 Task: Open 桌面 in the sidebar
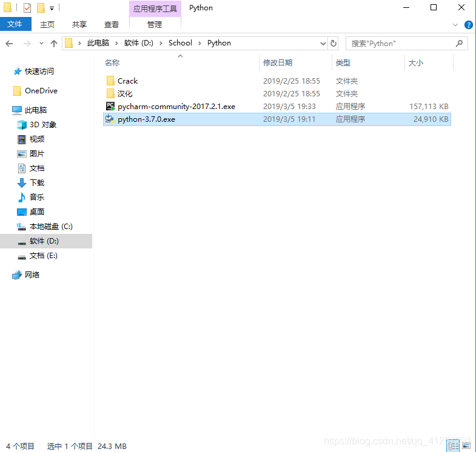pos(37,212)
